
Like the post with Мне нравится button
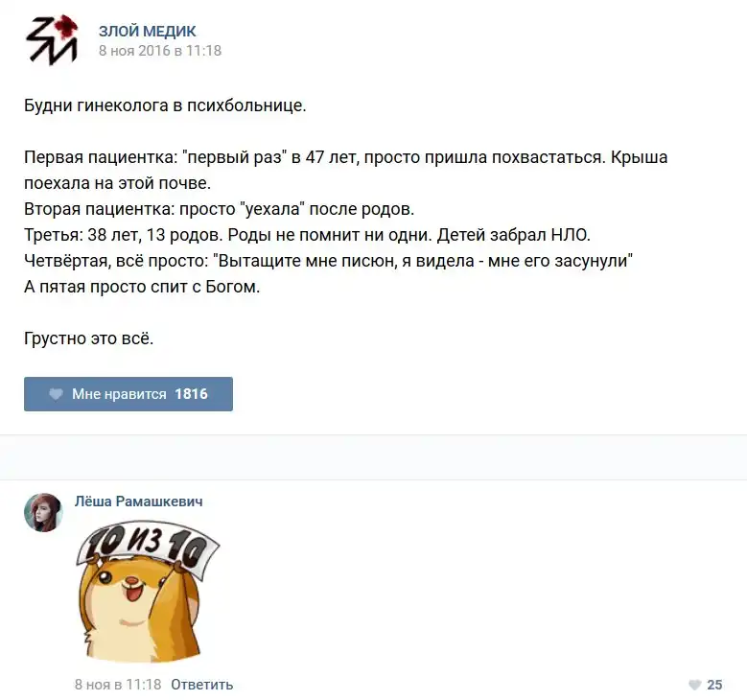(128, 394)
